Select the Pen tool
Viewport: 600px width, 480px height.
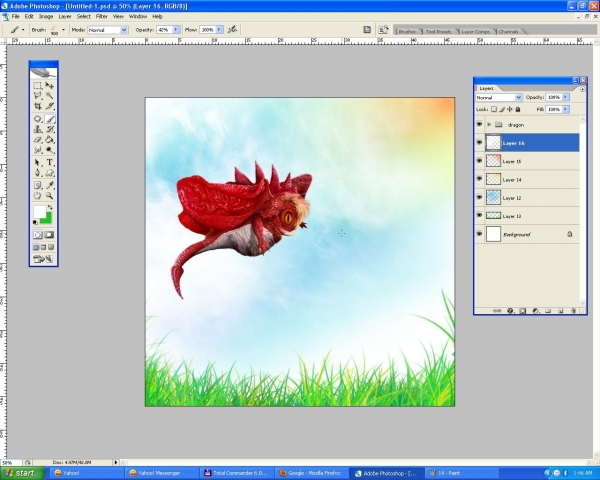[x=38, y=173]
